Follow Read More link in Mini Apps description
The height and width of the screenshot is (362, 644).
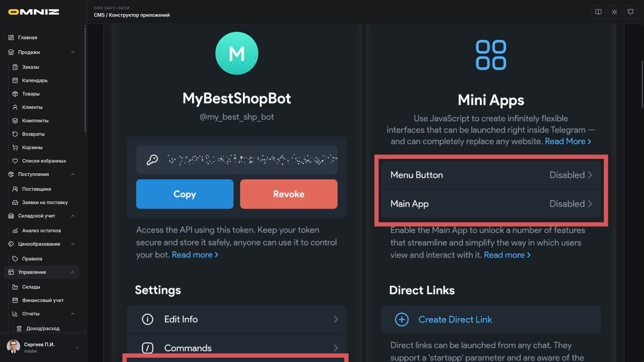coord(568,141)
